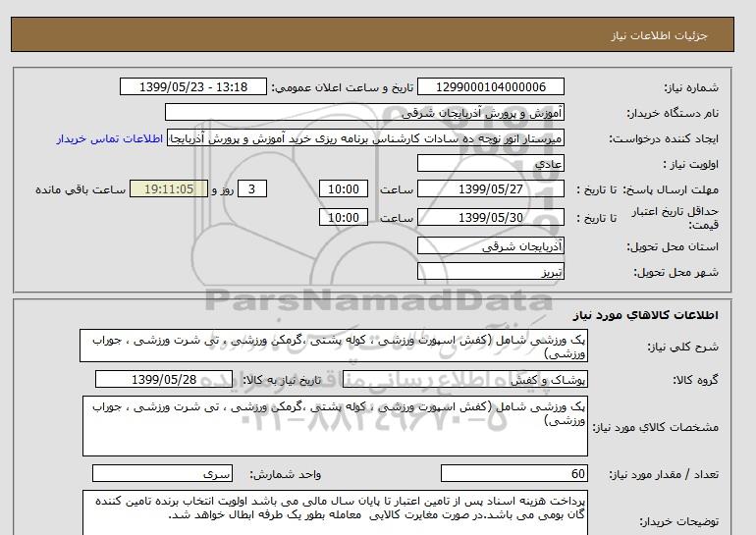Click the delivery province field آذربایجان شرقی
Viewport: 756px width, 535px height.
tap(490, 245)
